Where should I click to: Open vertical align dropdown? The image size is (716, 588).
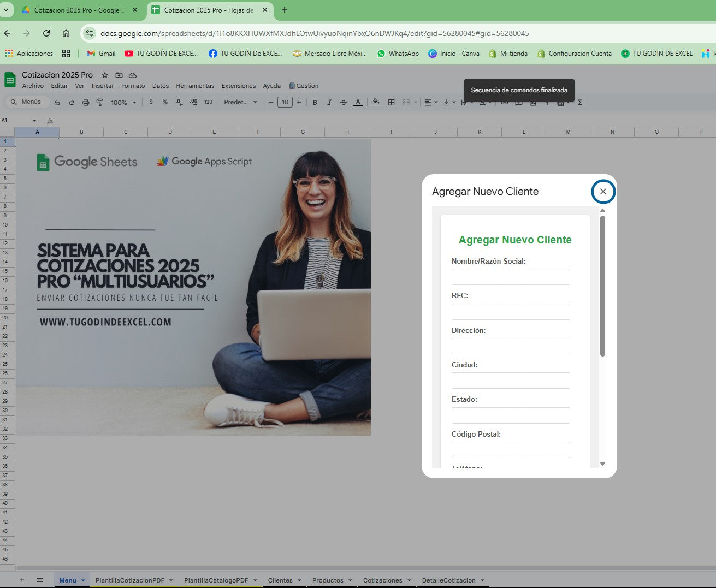pyautogui.click(x=448, y=102)
